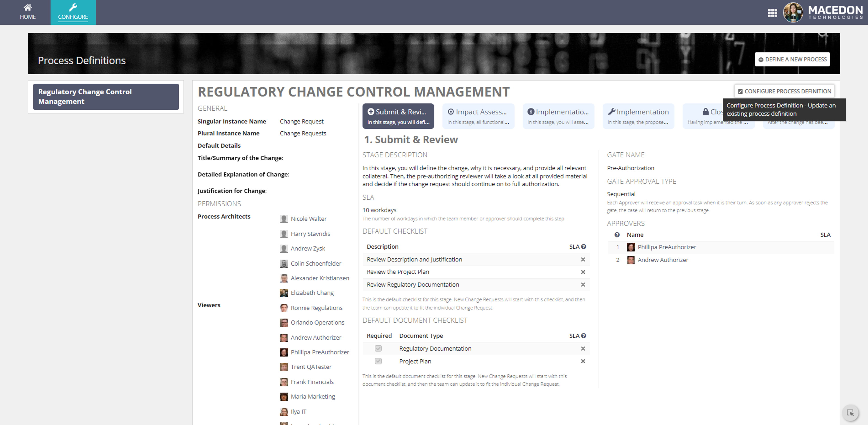The height and width of the screenshot is (425, 868).
Task: Click the Pre-Authorization gate name
Action: (x=630, y=168)
